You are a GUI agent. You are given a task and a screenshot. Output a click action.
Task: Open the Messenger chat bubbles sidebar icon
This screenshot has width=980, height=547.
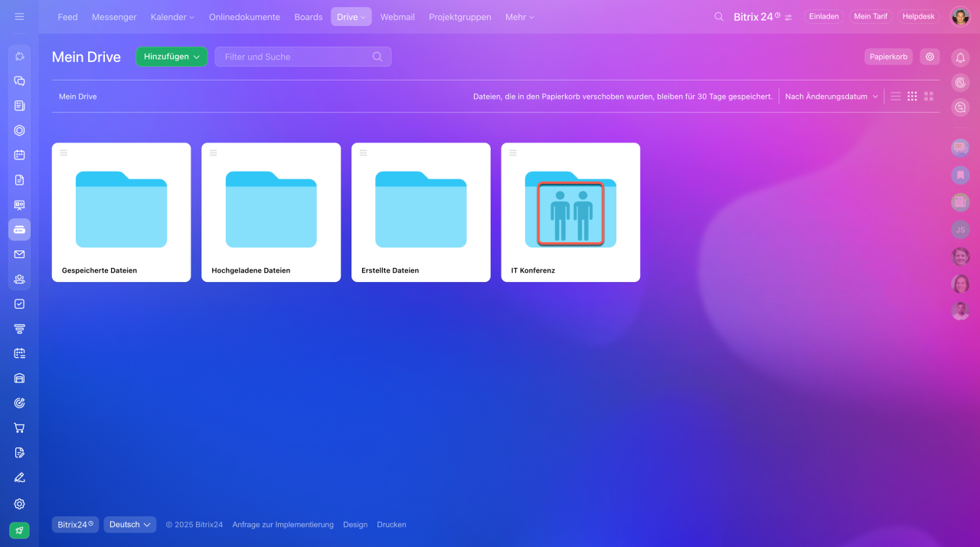19,80
